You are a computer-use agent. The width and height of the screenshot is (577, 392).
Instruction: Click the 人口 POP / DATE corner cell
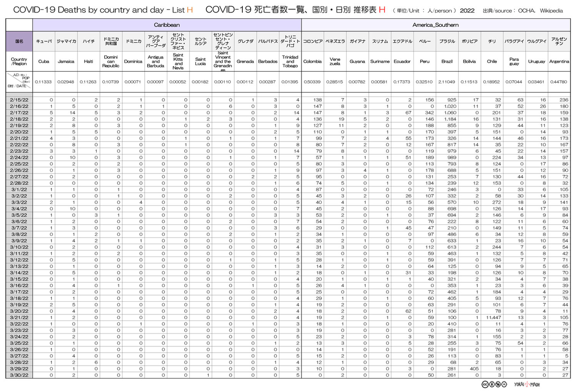pyautogui.click(x=20, y=82)
